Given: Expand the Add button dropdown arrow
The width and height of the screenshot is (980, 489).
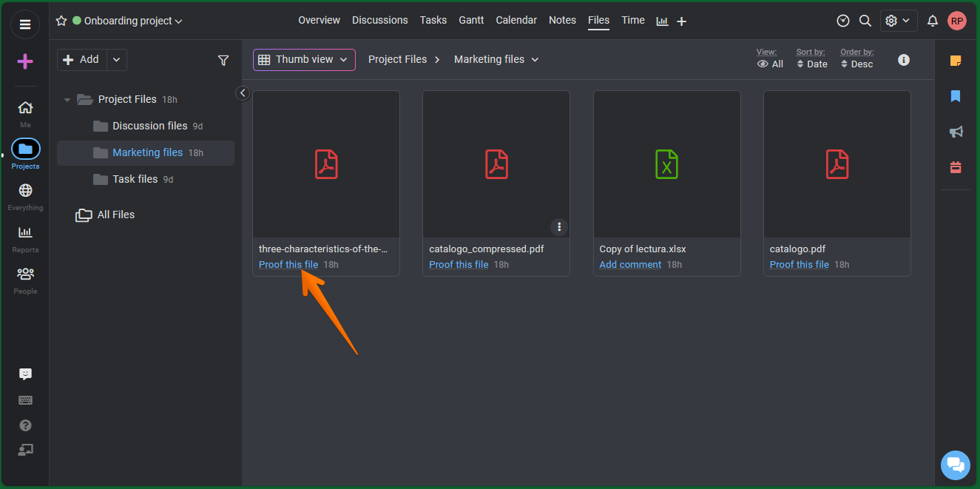Looking at the screenshot, I should 117,60.
